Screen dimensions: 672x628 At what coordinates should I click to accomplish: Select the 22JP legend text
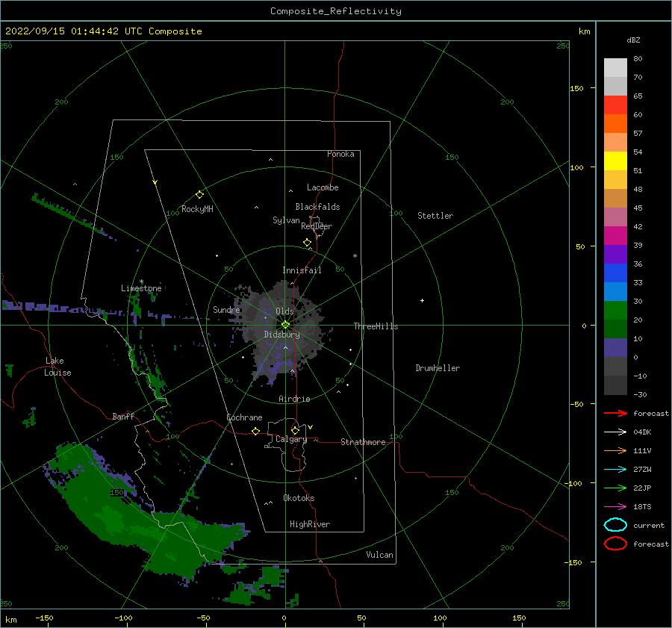(642, 488)
